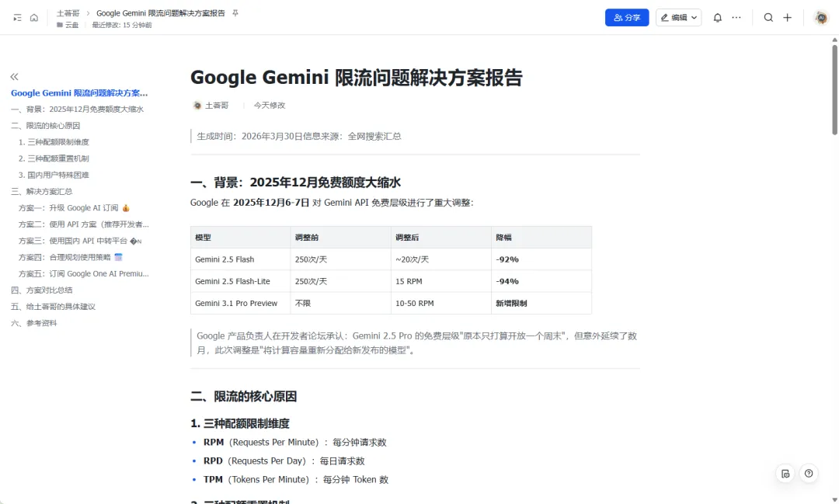Jump to outline item 三、解决方案汇总

click(x=42, y=192)
